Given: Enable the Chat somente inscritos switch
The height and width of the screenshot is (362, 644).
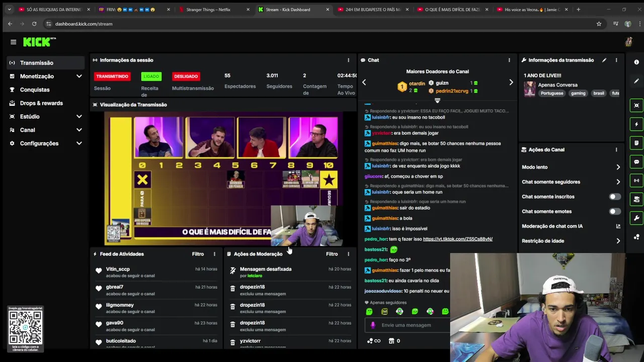Looking at the screenshot, I should tap(615, 197).
